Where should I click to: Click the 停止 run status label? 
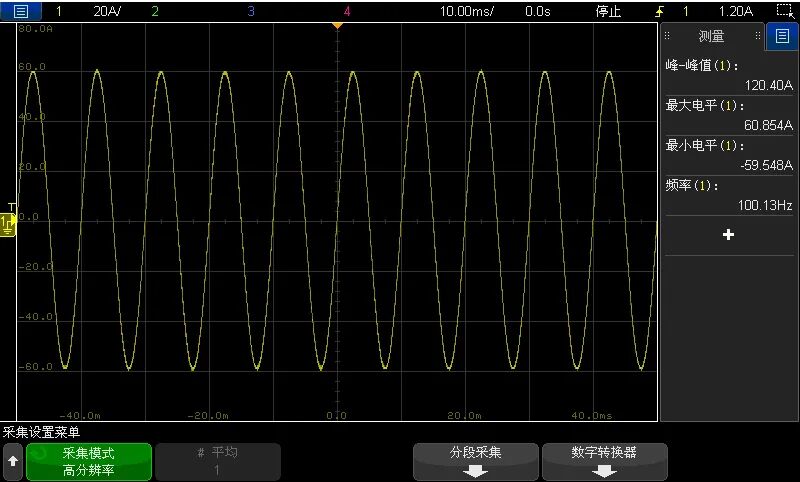coord(608,12)
